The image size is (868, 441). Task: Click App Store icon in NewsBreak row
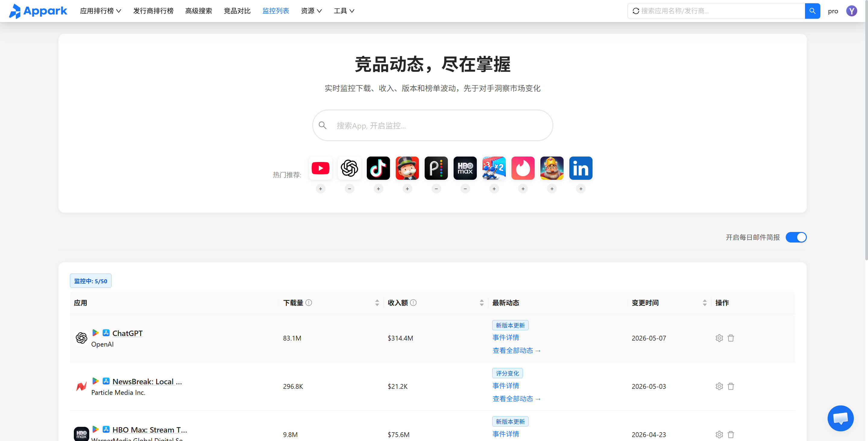(106, 381)
